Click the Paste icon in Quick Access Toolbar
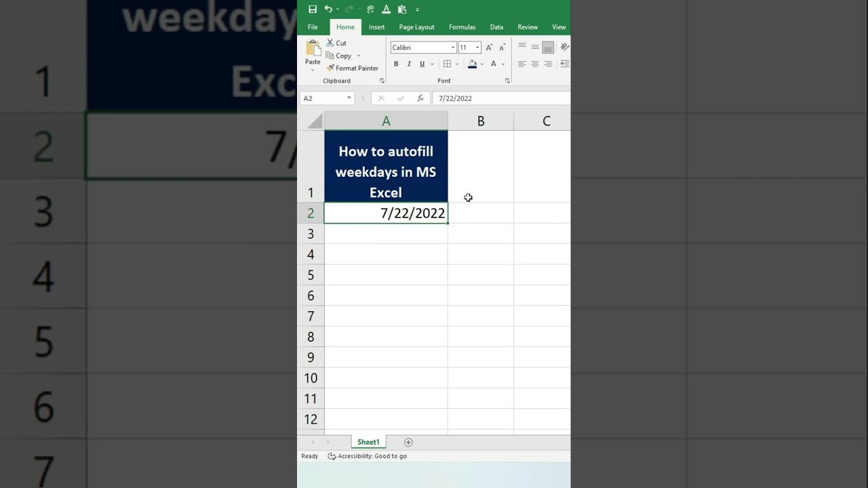Image resolution: width=868 pixels, height=488 pixels. click(x=402, y=9)
